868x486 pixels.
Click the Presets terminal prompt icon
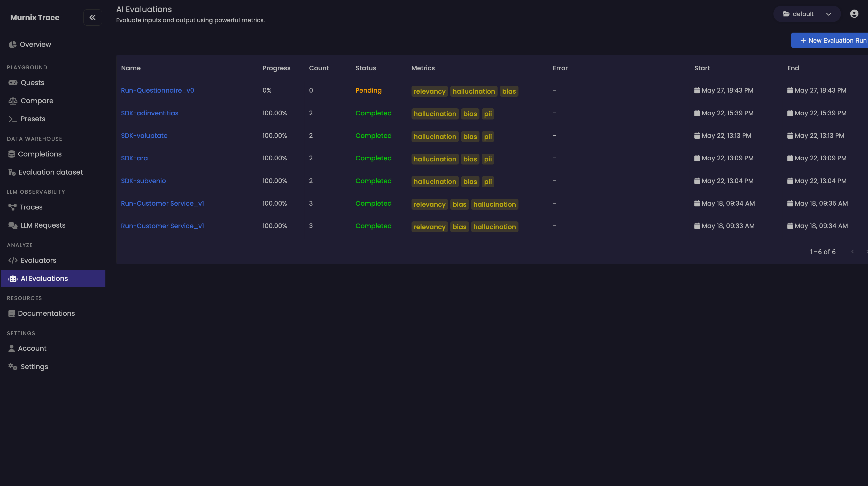tap(13, 119)
